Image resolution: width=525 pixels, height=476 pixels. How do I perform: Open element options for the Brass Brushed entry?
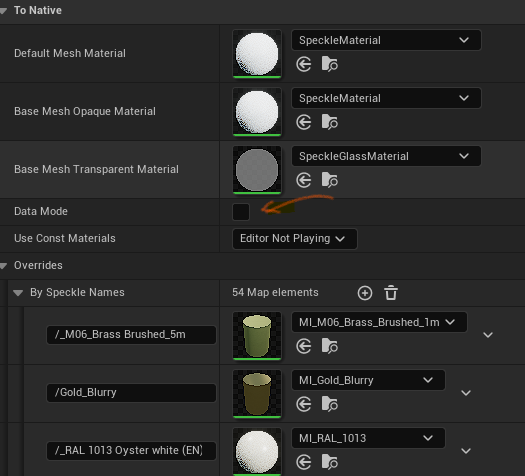coord(488,335)
